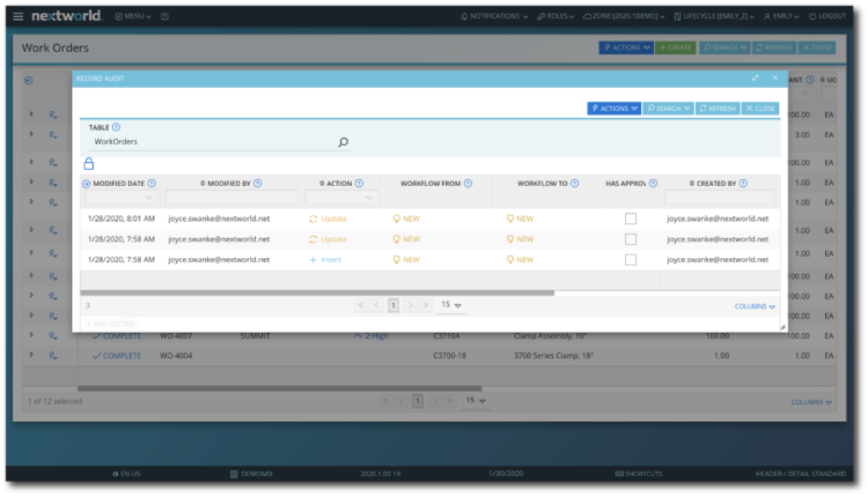868x496 pixels.
Task: Click help icon beside Workflow To header
Action: point(575,183)
